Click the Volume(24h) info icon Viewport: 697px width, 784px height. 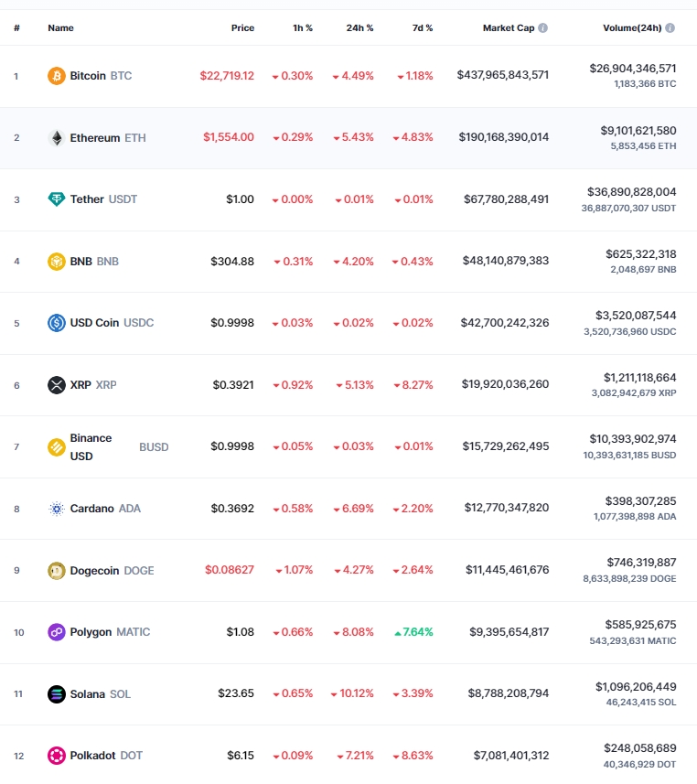670,28
